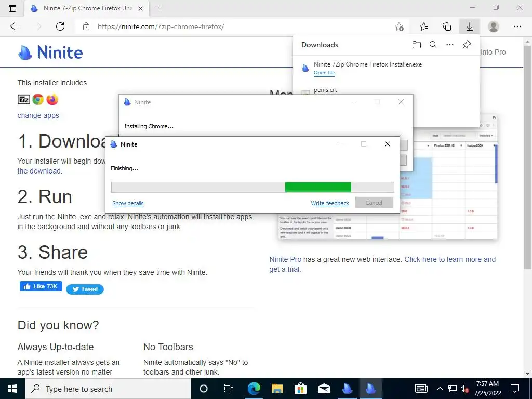The height and width of the screenshot is (399, 532).
Task: Minimize the front Ninite Finishing dialog
Action: [x=340, y=144]
